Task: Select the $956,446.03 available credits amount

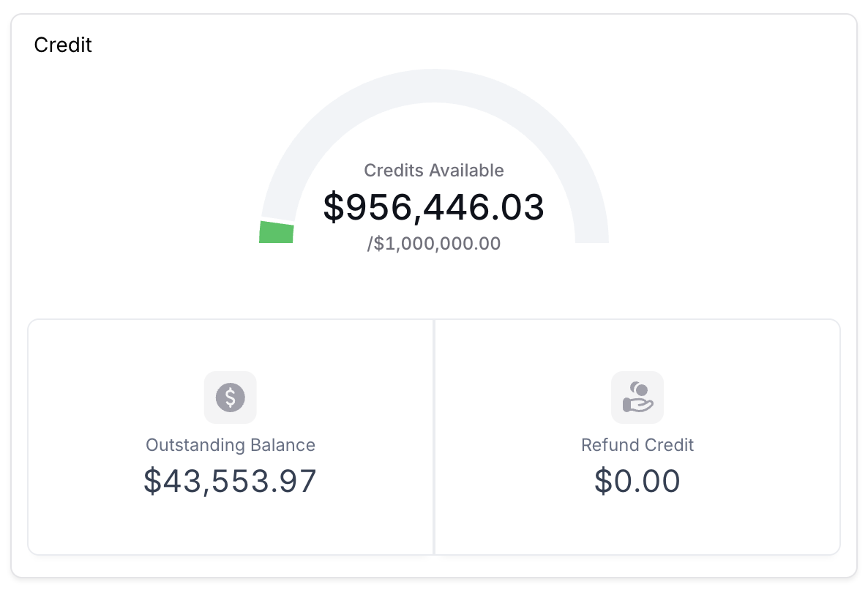Action: (x=434, y=207)
